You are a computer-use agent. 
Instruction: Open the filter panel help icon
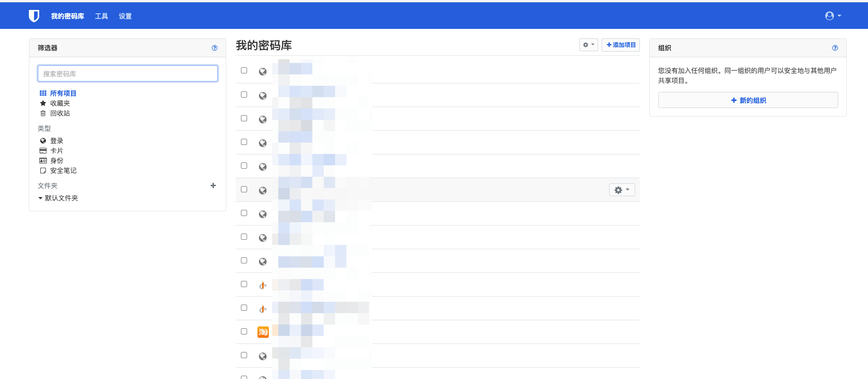click(x=214, y=48)
